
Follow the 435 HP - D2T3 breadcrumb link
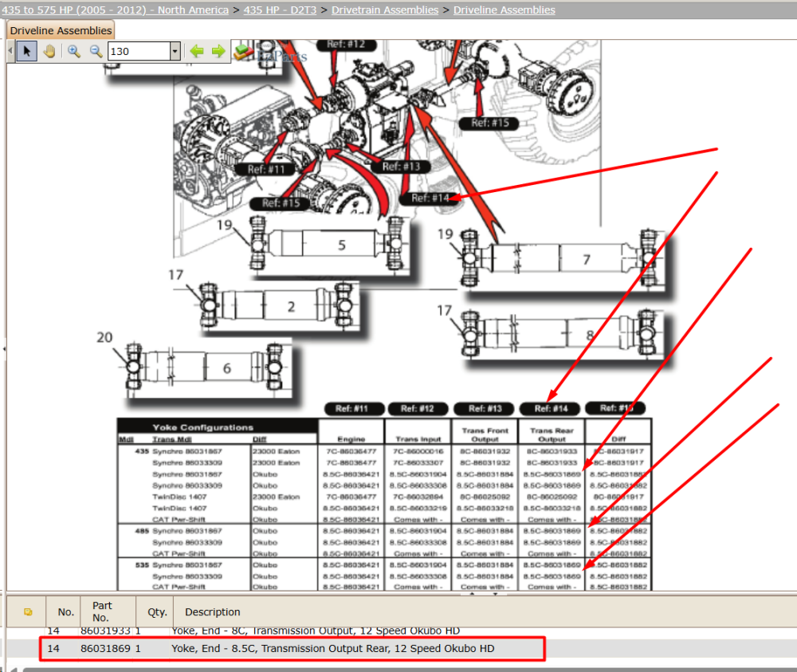280,10
